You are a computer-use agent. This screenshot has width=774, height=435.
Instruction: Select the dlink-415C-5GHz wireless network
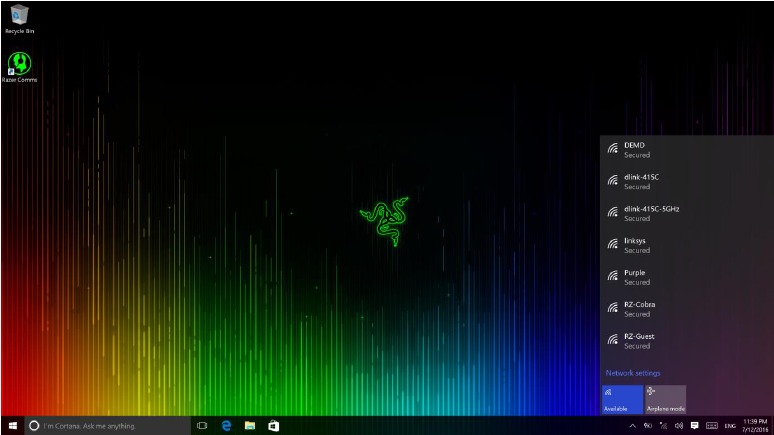pyautogui.click(x=687, y=213)
